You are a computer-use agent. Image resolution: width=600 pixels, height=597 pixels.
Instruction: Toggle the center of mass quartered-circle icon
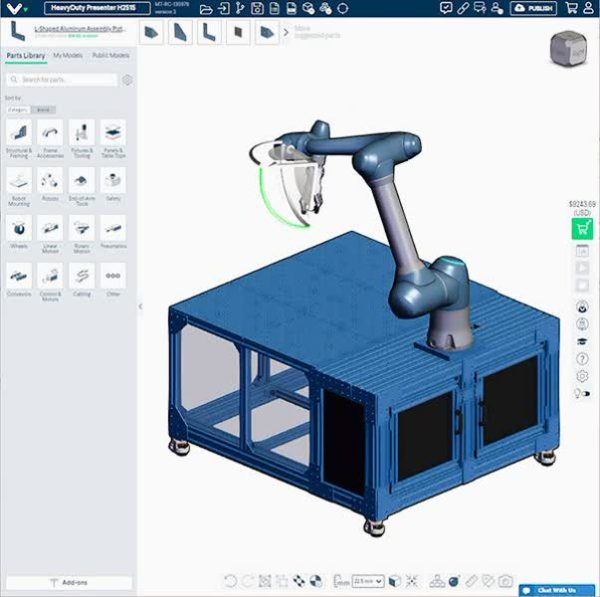316,581
